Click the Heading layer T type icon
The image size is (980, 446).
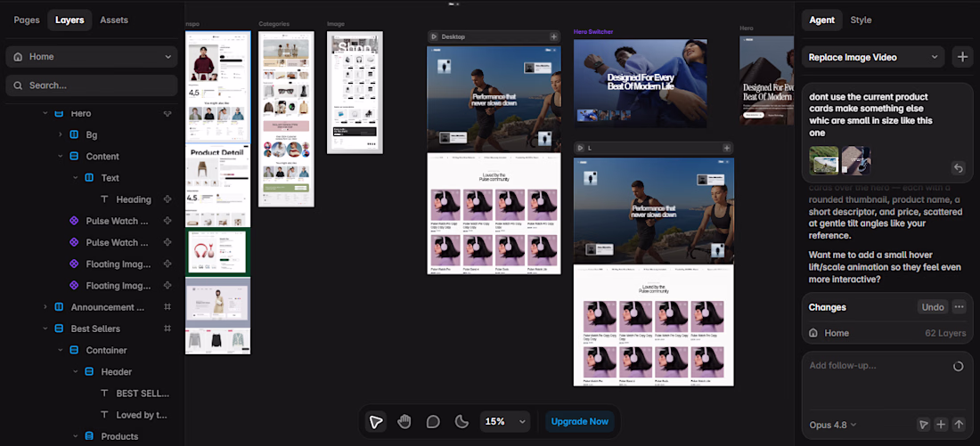103,200
